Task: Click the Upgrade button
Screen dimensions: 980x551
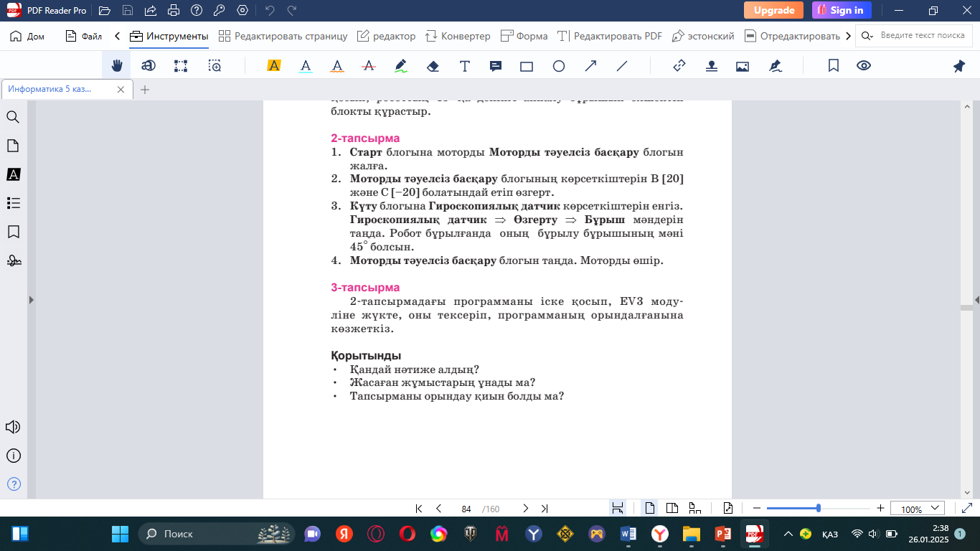Action: point(773,10)
